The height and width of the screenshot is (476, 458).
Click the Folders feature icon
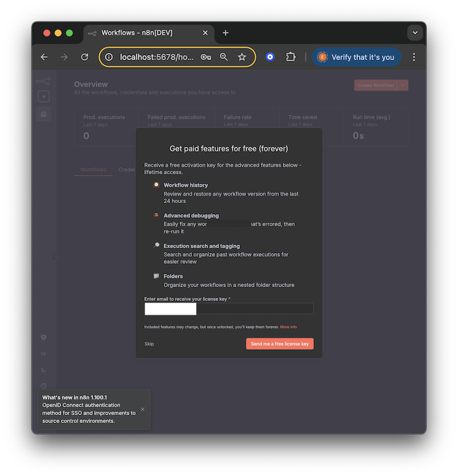[156, 276]
